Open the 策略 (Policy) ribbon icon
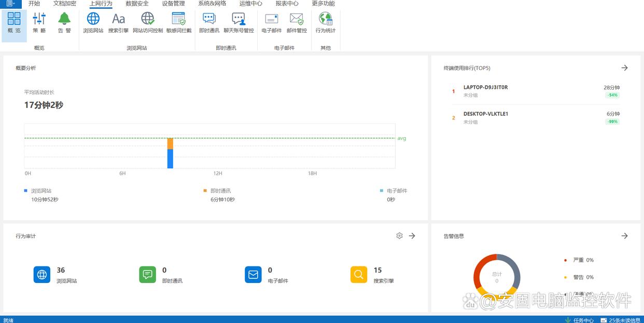 tap(39, 23)
